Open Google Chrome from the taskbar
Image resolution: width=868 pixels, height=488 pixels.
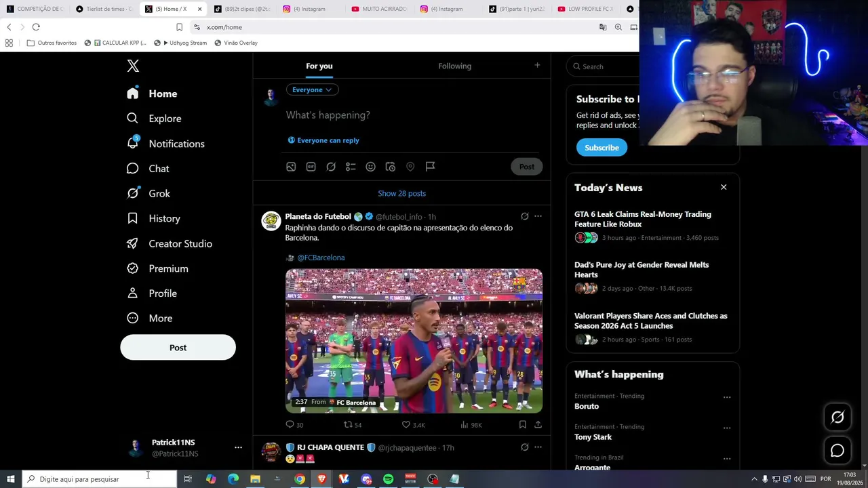(x=299, y=479)
